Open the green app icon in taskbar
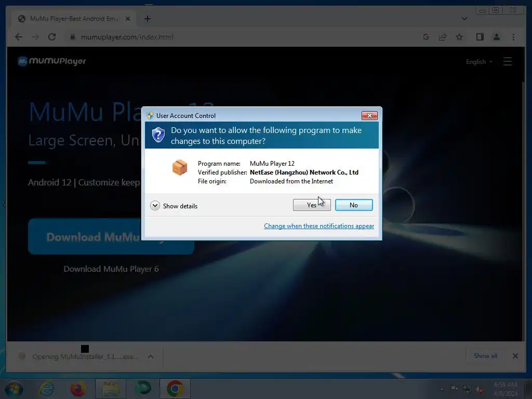Viewport: 532px width, 399px height. 143,388
